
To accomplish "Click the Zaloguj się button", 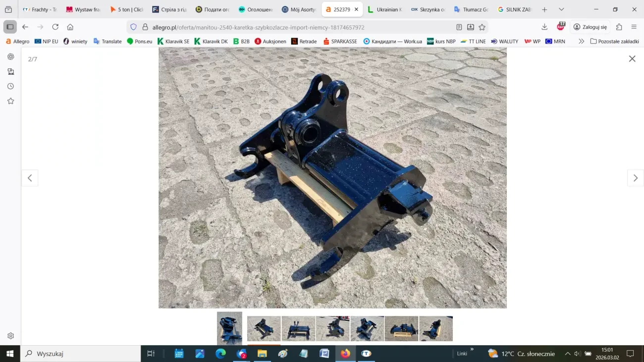I will (590, 27).
